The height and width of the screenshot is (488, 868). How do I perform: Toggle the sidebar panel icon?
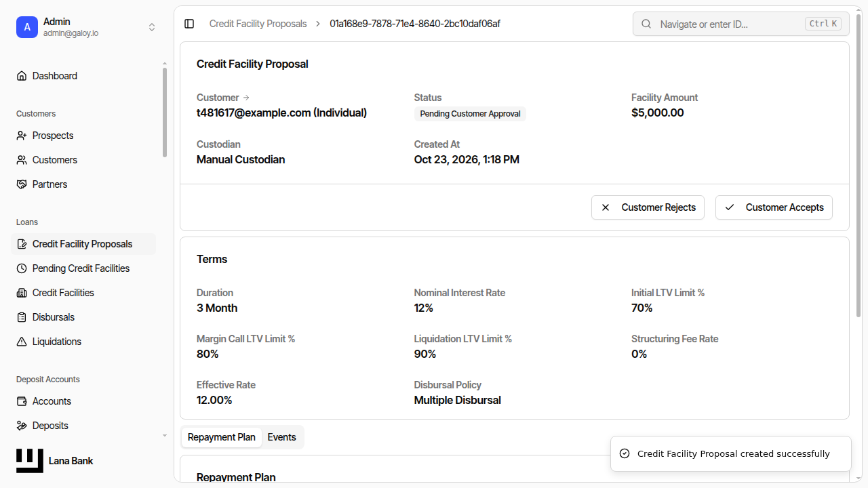189,24
